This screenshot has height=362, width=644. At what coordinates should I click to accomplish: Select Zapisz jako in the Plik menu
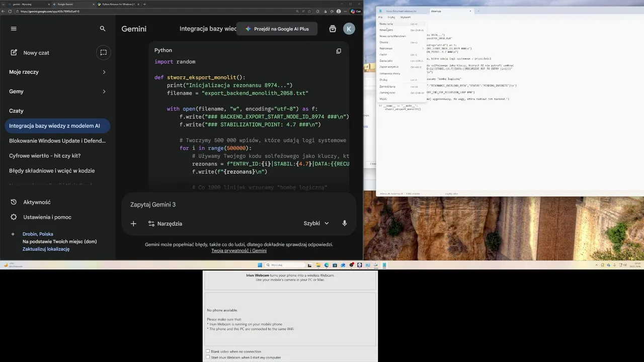[401, 60]
